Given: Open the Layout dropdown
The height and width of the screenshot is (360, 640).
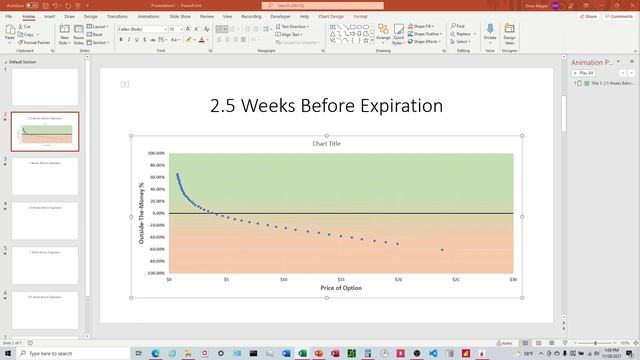Looking at the screenshot, I should (98, 27).
